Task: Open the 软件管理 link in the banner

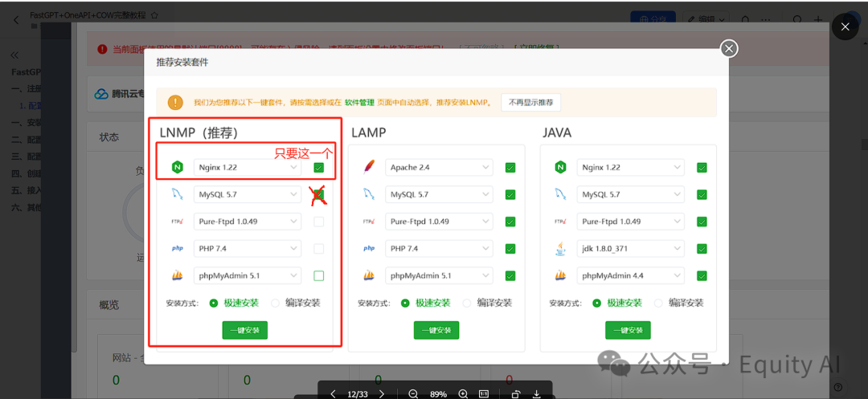Action: pos(360,102)
